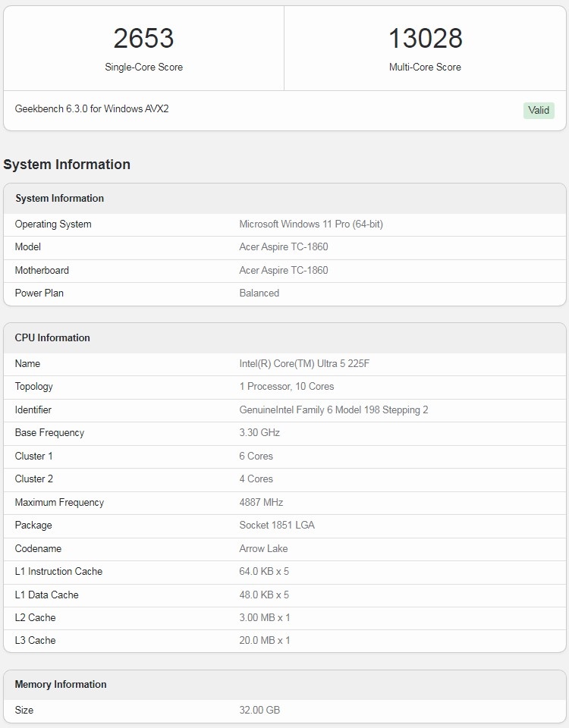Viewport: 569px width, 728px height.
Task: Select the 4 Cores value
Action: pyautogui.click(x=256, y=479)
